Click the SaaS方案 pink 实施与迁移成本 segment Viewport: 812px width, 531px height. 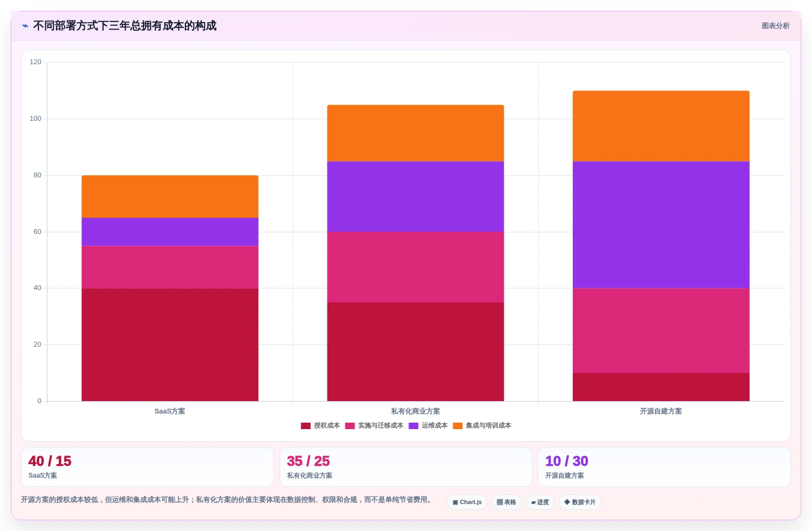pos(170,267)
